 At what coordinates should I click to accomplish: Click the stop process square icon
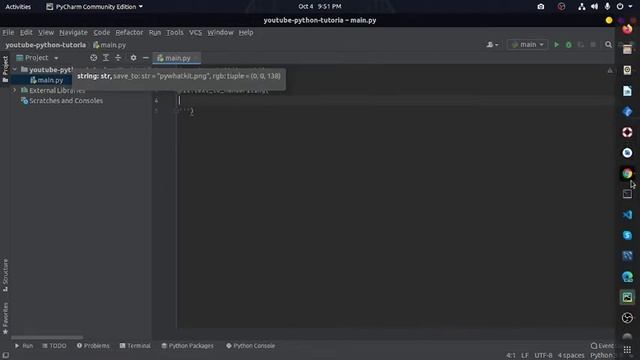click(593, 44)
